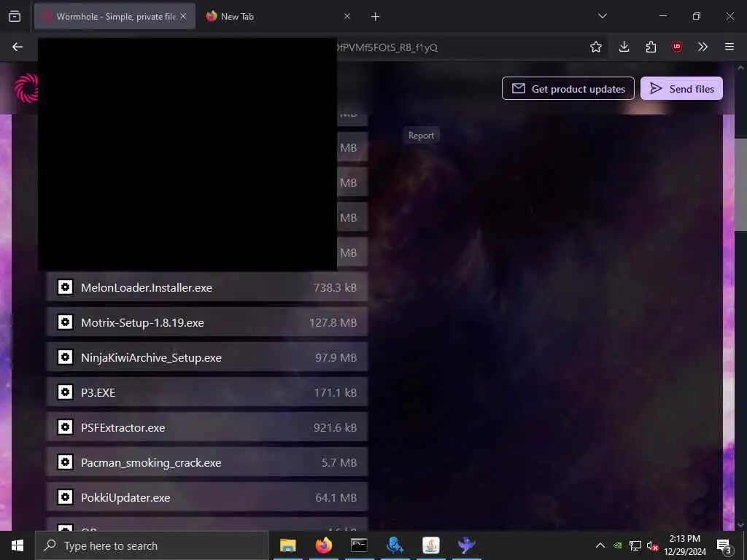The height and width of the screenshot is (560, 747).
Task: Select Pacman_smoking_crack.exe file name
Action: point(151,463)
